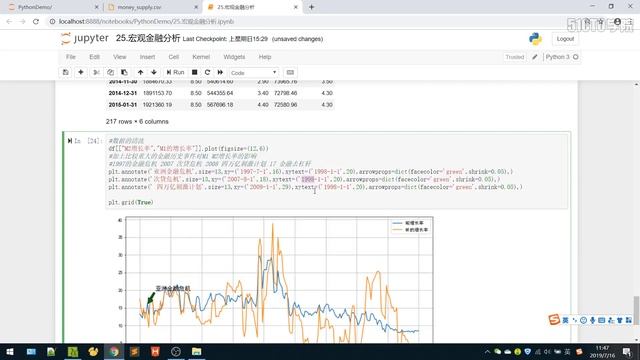Switch to the PythonDemo/ browser tab

coord(52,7)
